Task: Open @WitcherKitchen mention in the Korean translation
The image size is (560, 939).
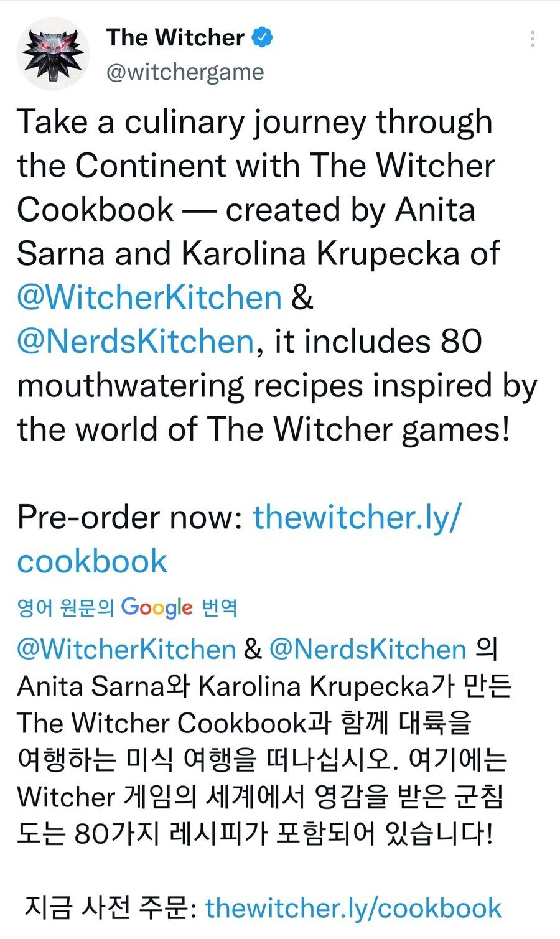Action: (126, 649)
